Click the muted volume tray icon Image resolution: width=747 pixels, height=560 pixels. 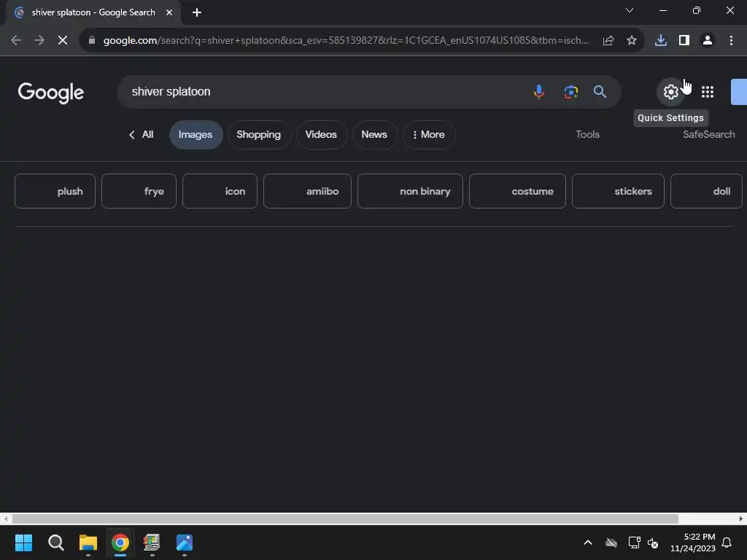pos(653,542)
